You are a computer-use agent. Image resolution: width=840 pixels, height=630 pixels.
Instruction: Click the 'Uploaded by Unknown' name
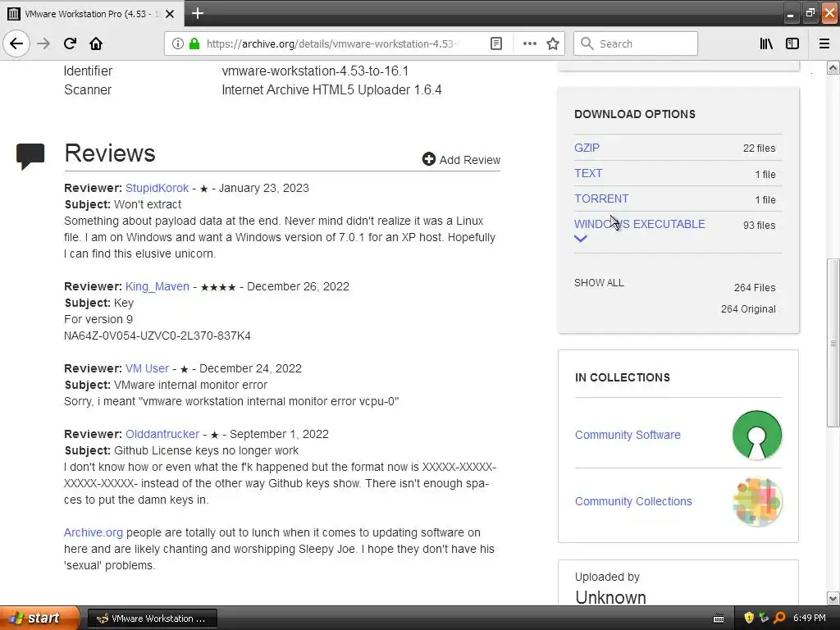click(x=610, y=597)
